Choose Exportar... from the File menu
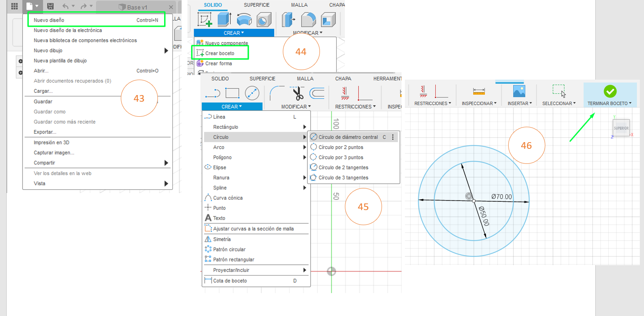 (45, 132)
